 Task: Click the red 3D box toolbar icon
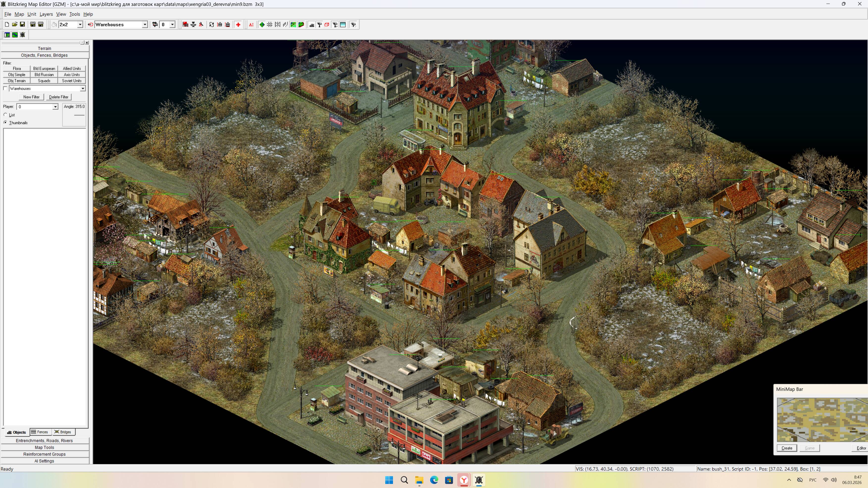click(x=327, y=24)
